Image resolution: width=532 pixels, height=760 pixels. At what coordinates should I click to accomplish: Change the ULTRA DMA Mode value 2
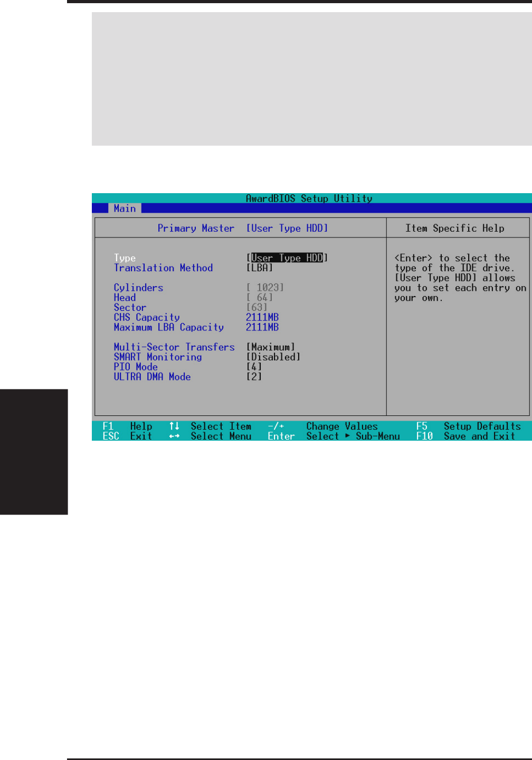(254, 377)
